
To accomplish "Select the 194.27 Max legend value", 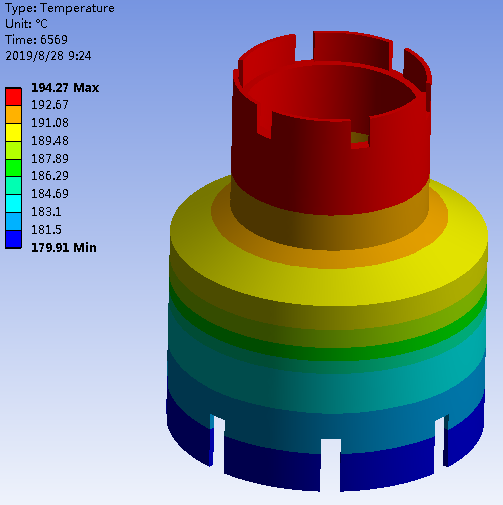I will tap(65, 88).
